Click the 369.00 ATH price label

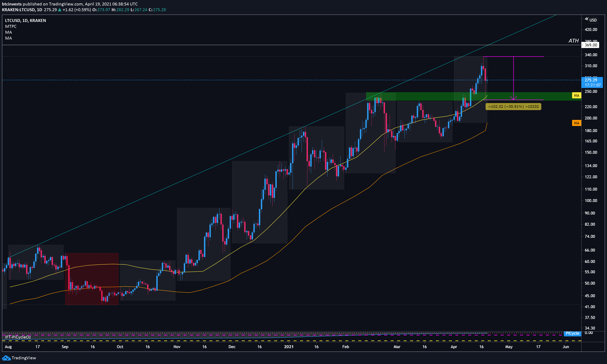pos(591,45)
